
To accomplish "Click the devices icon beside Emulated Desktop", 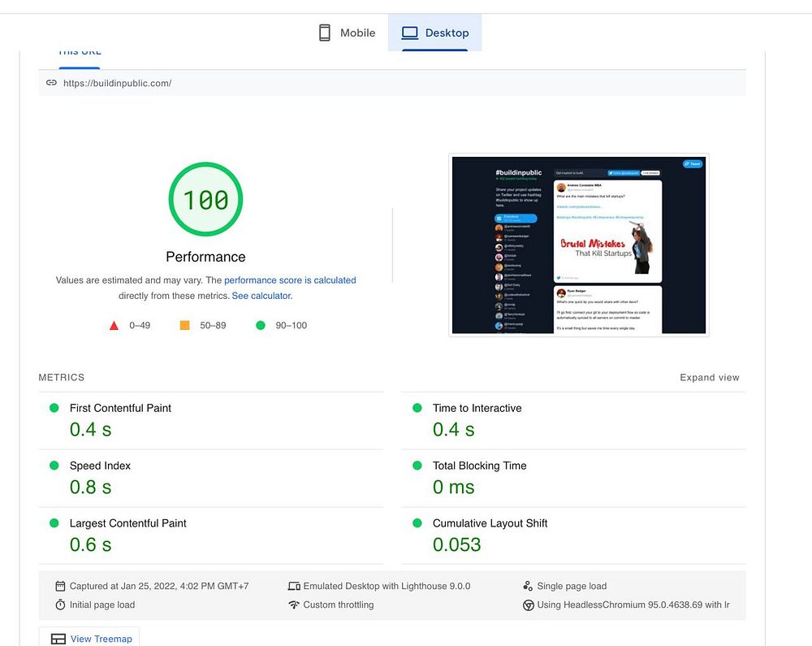I will click(294, 586).
